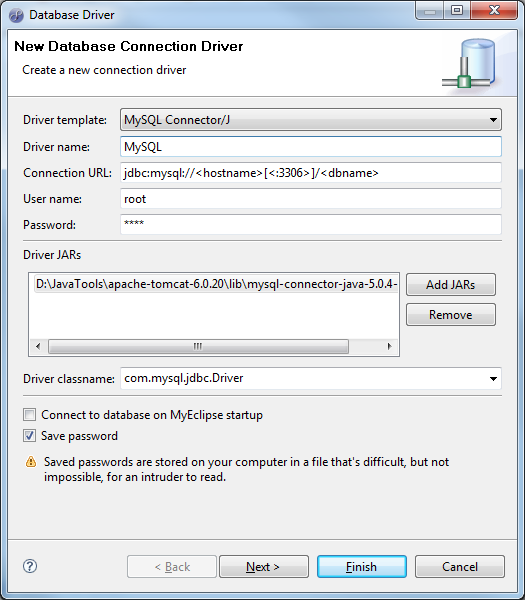This screenshot has height=600, width=525.
Task: Click the Password field
Action: coord(311,225)
